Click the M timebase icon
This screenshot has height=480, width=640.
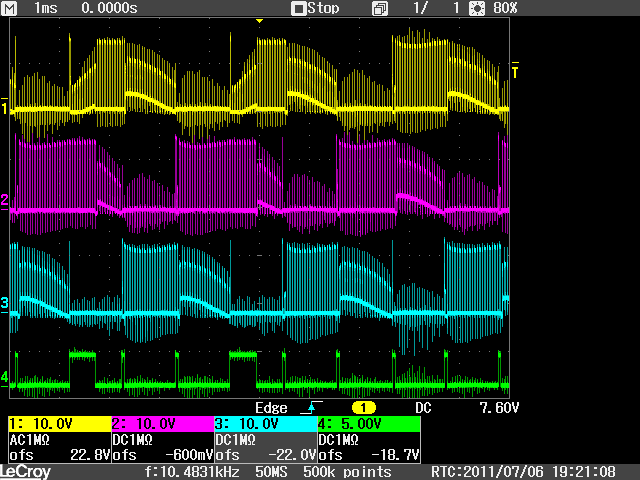click(9, 8)
